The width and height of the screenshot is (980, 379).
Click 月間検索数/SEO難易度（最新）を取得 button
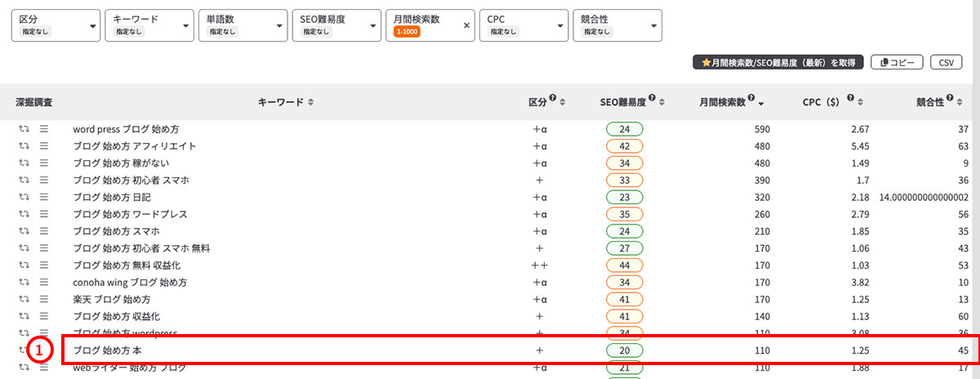(x=778, y=62)
